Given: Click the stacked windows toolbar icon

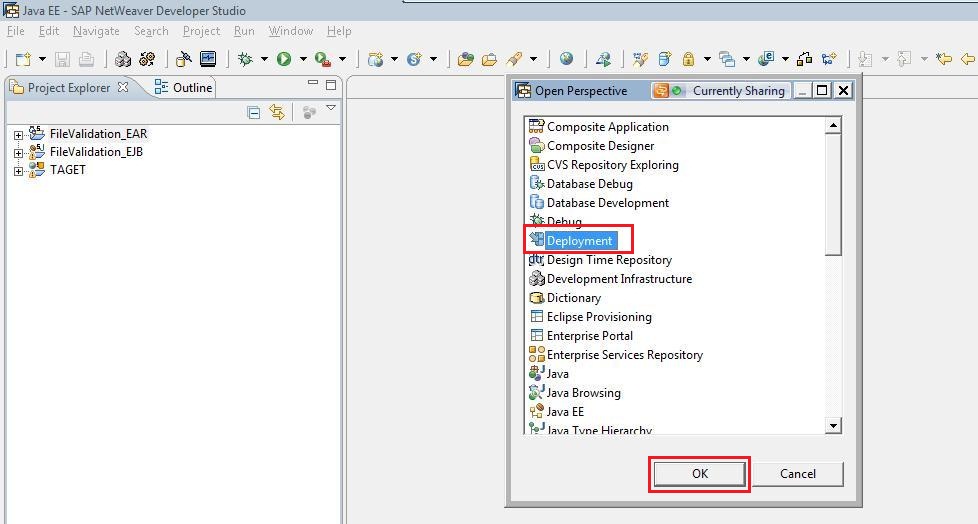Looking at the screenshot, I should [x=727, y=59].
